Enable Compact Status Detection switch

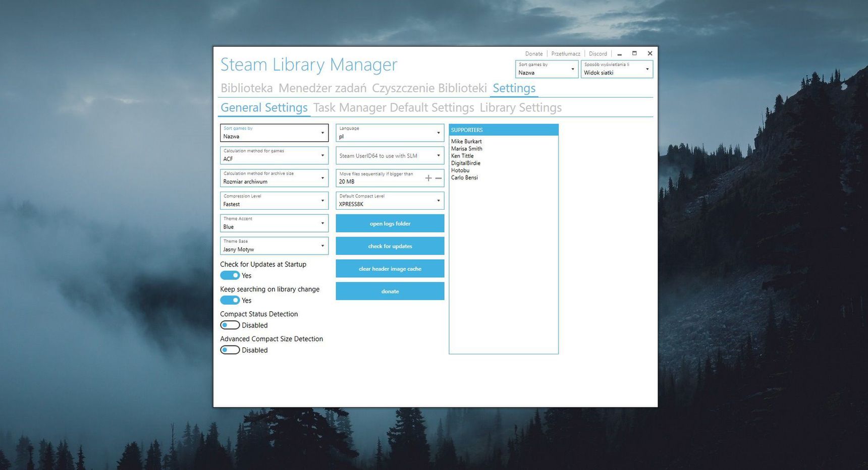click(230, 325)
